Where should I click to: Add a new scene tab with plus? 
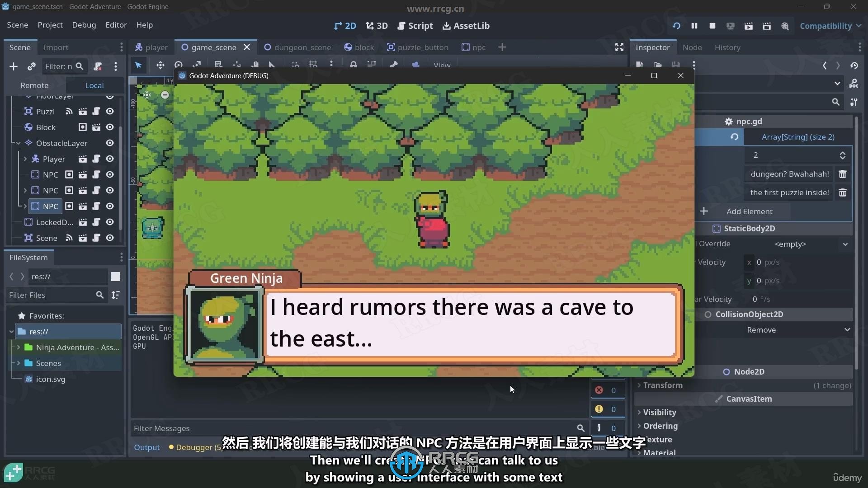502,47
